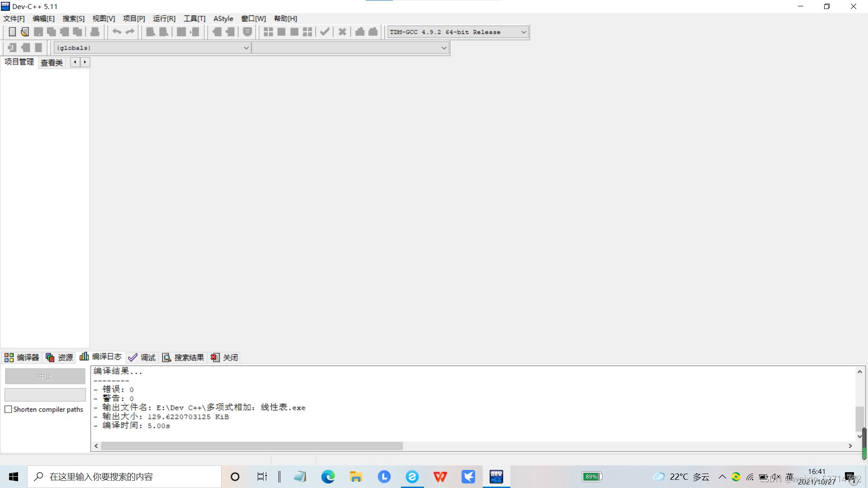Screen dimensions: 868x488
Task: Switch to the 调试 tab
Action: point(142,357)
